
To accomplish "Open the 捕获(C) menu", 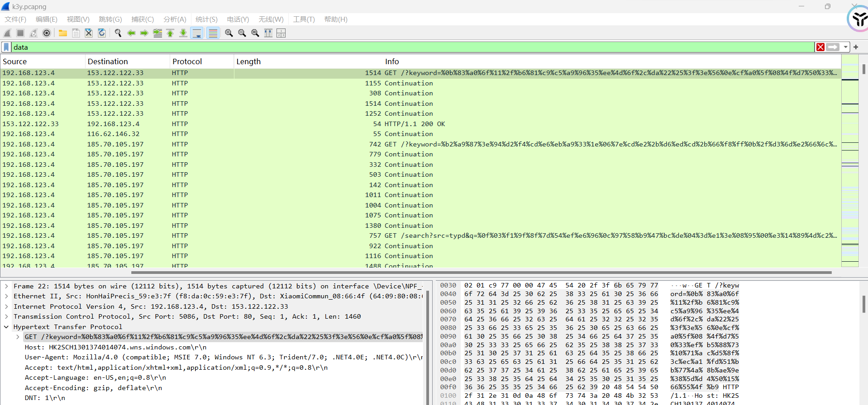I will (x=143, y=19).
